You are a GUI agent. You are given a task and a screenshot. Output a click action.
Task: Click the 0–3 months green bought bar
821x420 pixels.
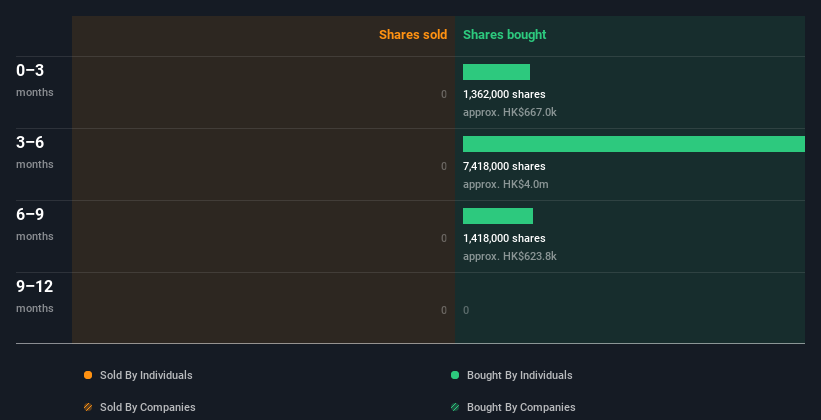click(x=496, y=72)
